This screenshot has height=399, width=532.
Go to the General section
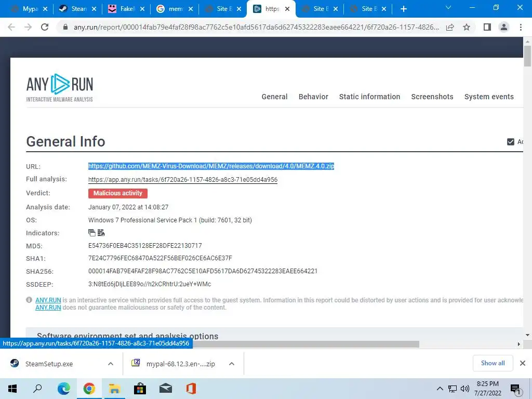pos(274,97)
